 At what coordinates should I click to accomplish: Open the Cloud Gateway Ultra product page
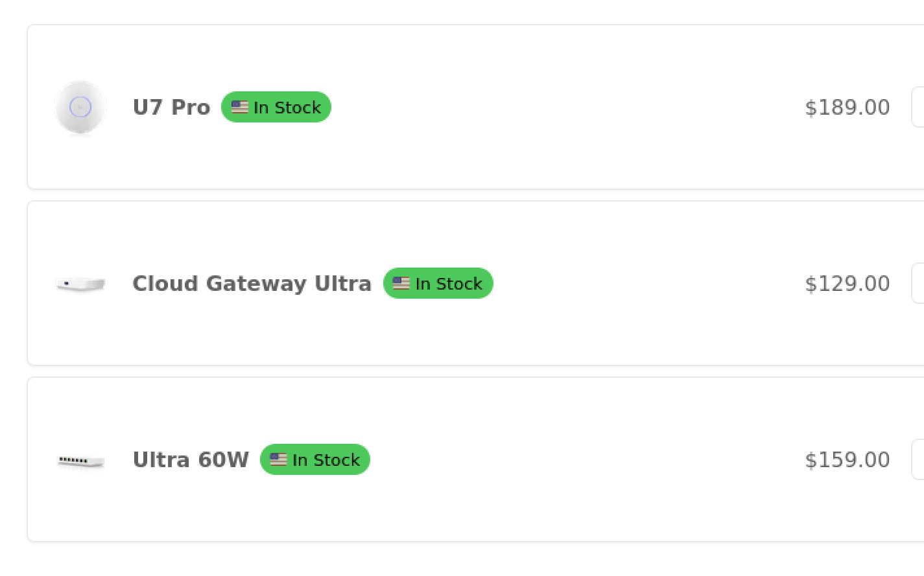click(x=252, y=283)
